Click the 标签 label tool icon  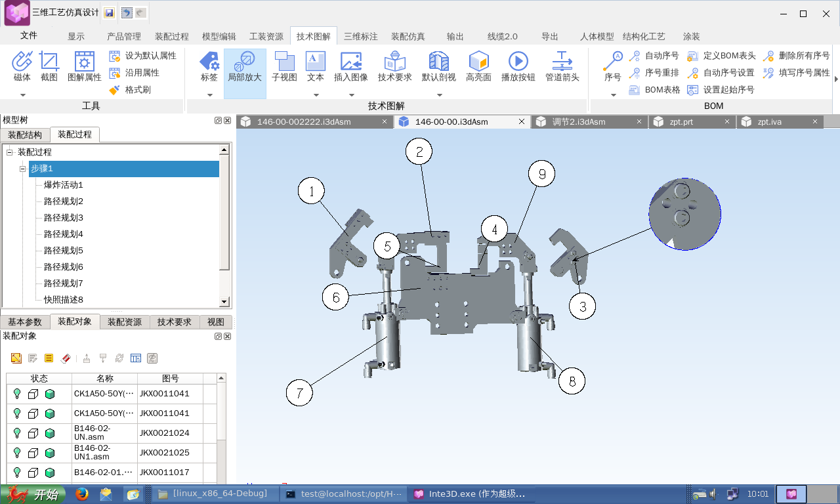pyautogui.click(x=209, y=68)
